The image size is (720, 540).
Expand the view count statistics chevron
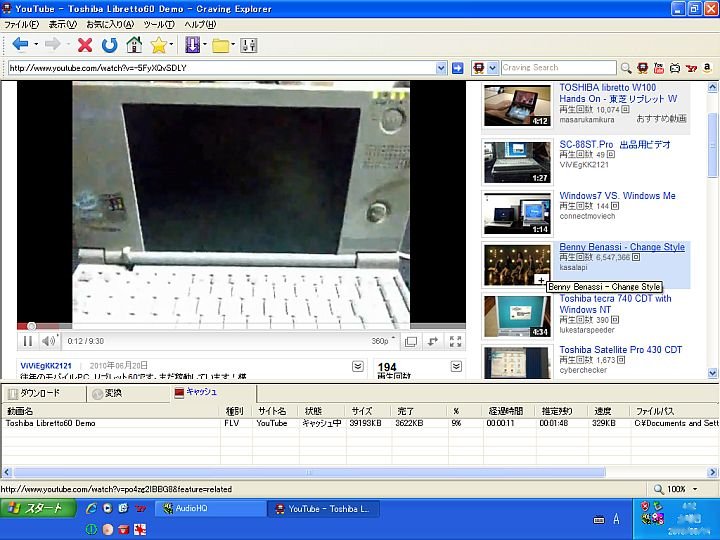tap(456, 366)
